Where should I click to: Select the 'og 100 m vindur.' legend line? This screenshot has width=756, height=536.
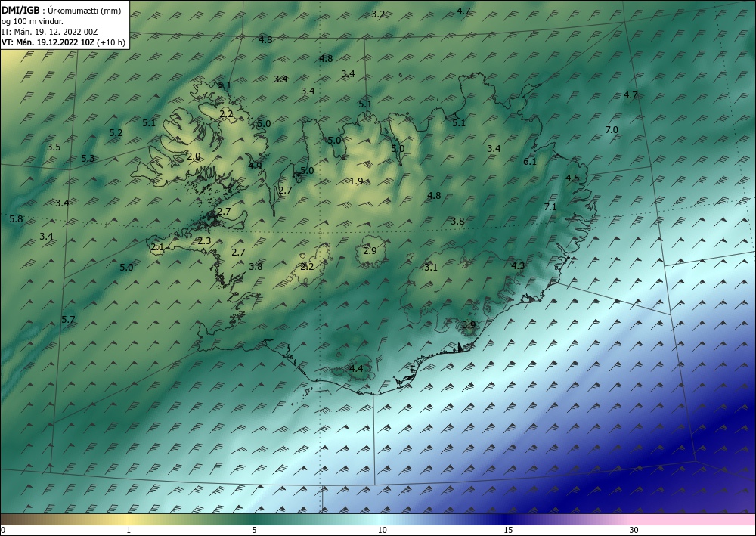click(x=32, y=20)
